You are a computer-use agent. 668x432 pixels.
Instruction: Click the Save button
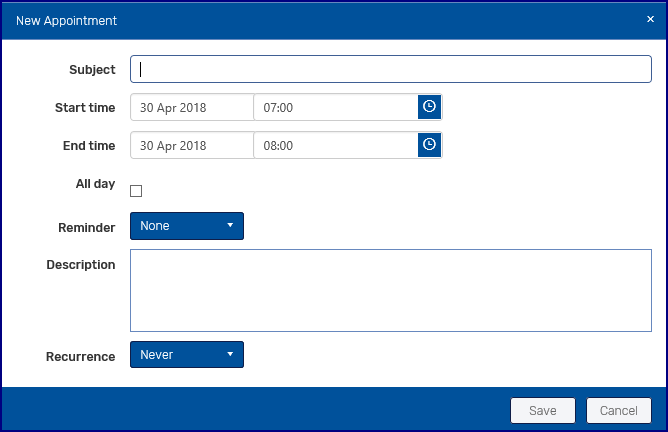(543, 411)
